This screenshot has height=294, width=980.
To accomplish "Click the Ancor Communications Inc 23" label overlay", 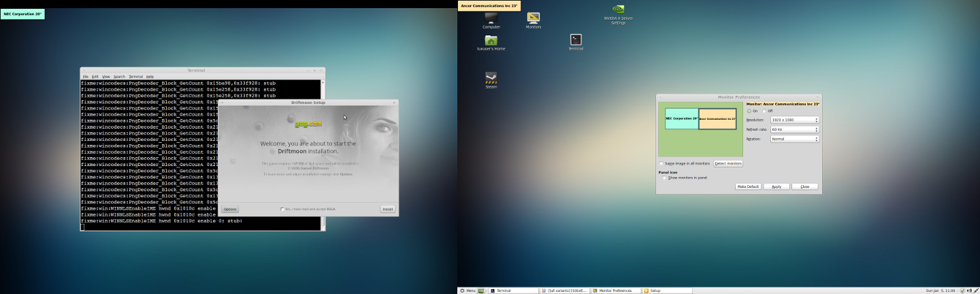I will 489,5.
